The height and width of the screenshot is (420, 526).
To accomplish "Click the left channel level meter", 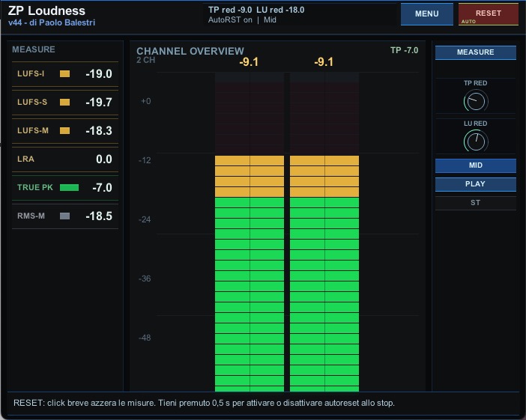I will [250, 232].
